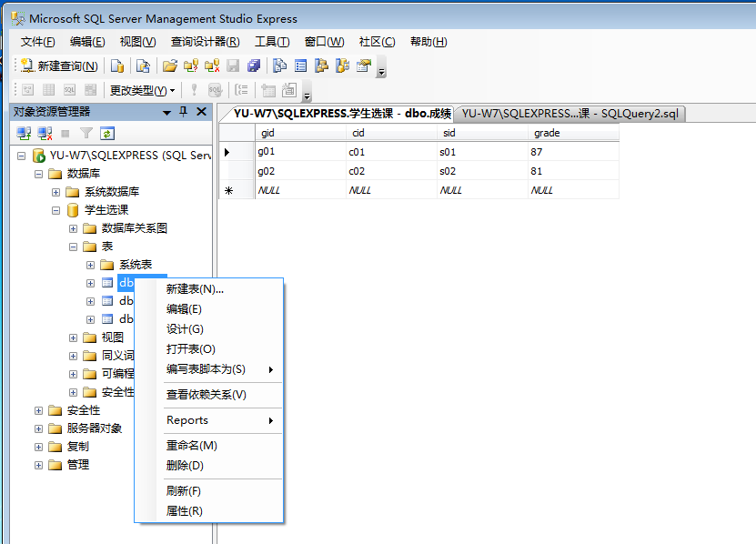The height and width of the screenshot is (544, 756).
Task: Choose 删除(D) from the context menu
Action: point(209,466)
